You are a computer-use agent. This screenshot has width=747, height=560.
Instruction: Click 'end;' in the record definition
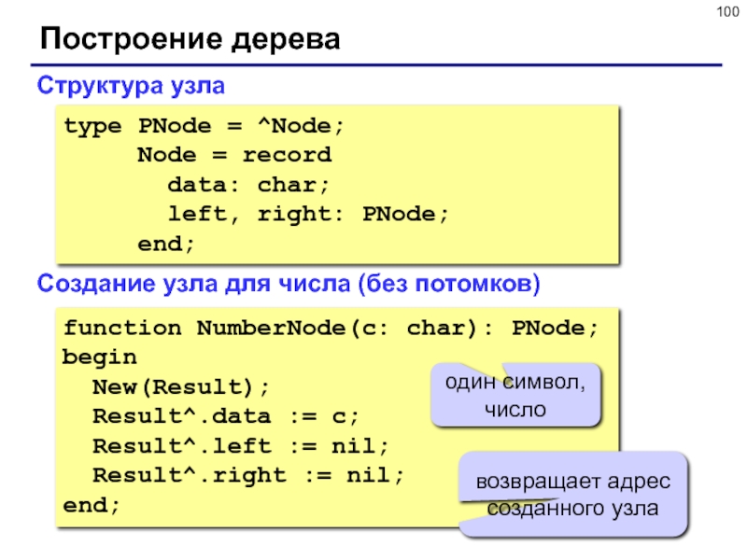(x=166, y=245)
